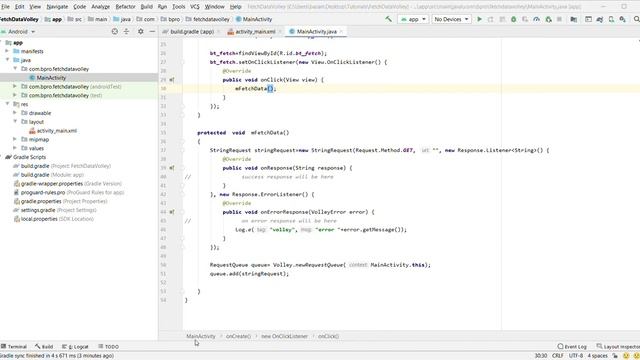Screen dimensions: 640x360
Task: Click the onCreate() breadcrumb
Action: pos(238,336)
